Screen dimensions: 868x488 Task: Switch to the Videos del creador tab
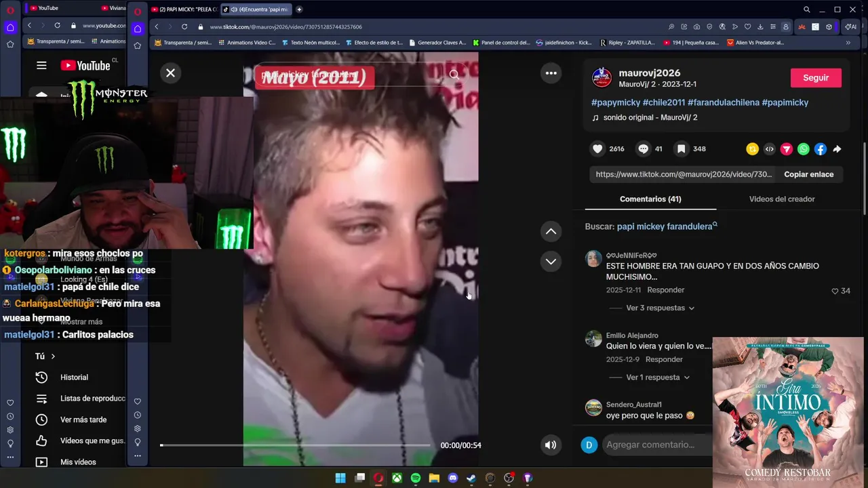coord(782,199)
